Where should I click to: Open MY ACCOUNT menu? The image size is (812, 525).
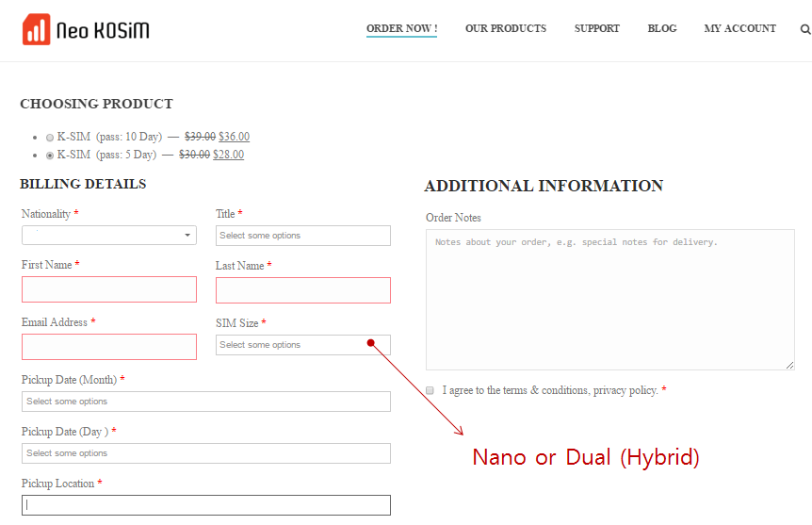(x=740, y=28)
